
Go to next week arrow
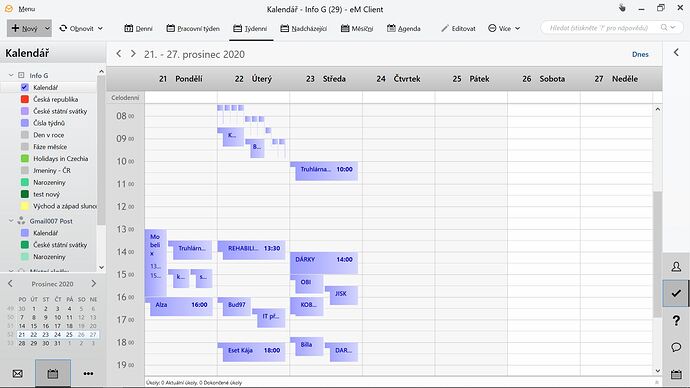tap(133, 54)
